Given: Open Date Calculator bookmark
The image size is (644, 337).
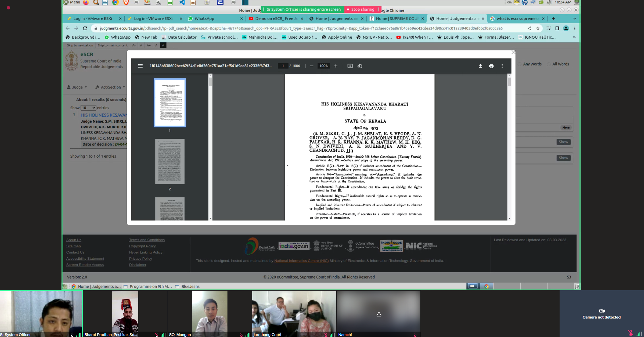Looking at the screenshot, I should click(179, 37).
